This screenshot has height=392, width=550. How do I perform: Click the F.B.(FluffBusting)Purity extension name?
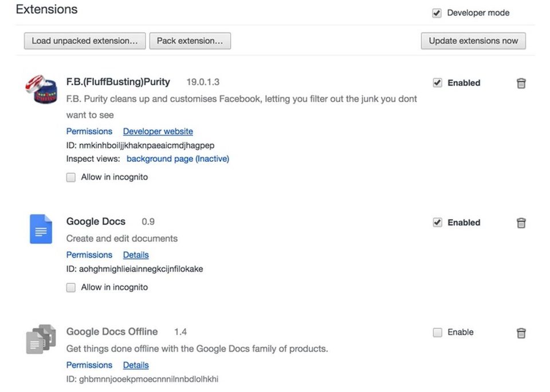[118, 82]
